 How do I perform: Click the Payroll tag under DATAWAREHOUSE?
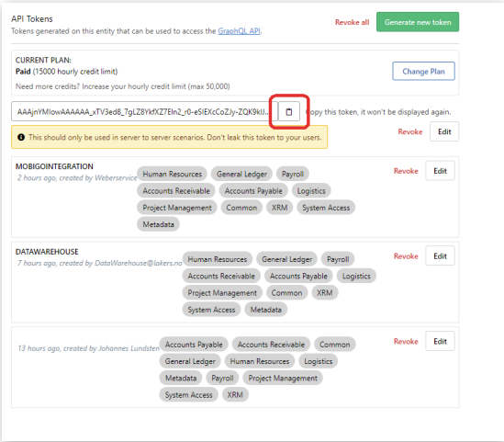click(338, 259)
